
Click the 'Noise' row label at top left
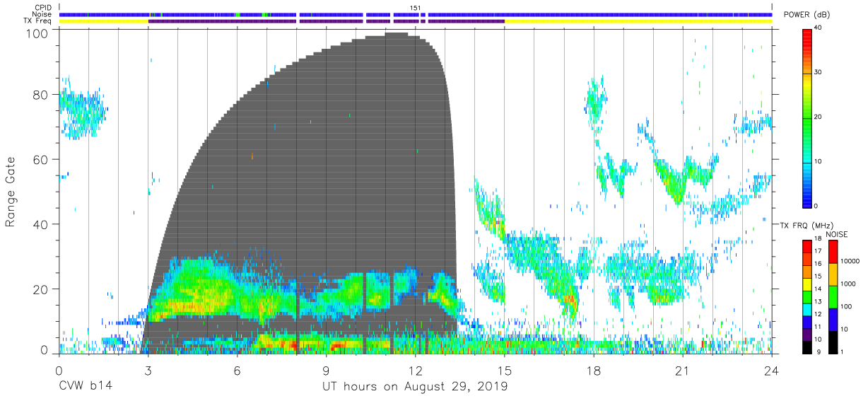(x=43, y=14)
